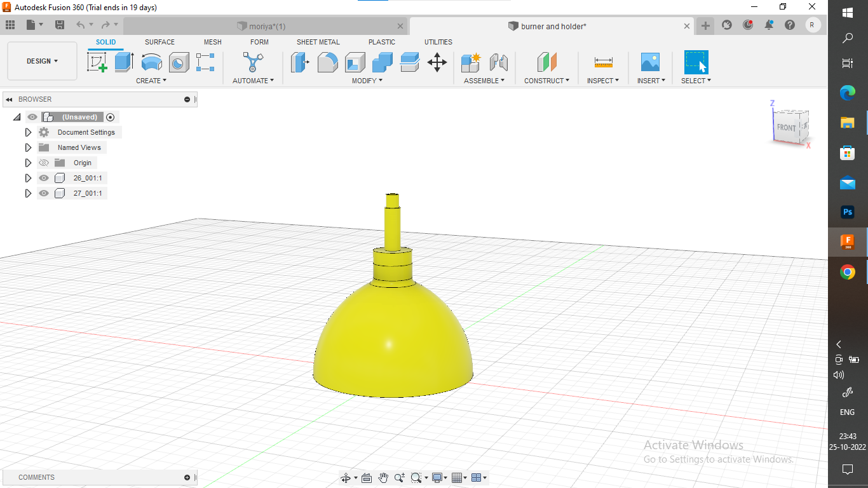Expand Document Settings node
The width and height of the screenshot is (868, 488).
click(28, 132)
